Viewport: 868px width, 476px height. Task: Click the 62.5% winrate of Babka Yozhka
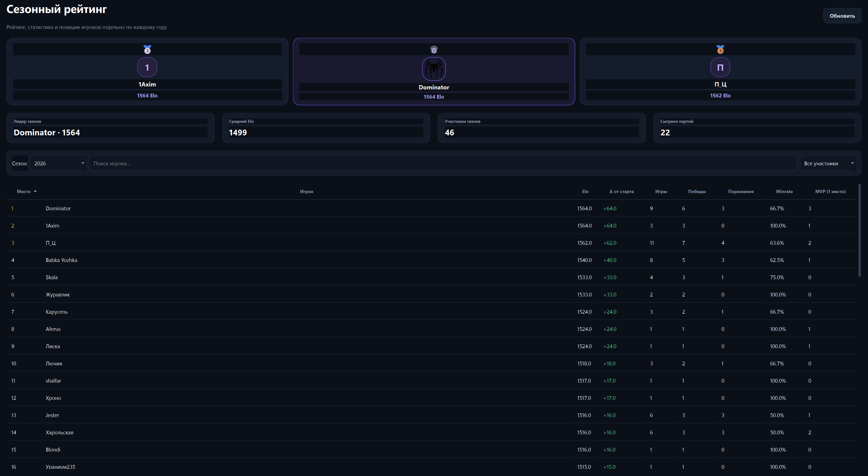(777, 260)
